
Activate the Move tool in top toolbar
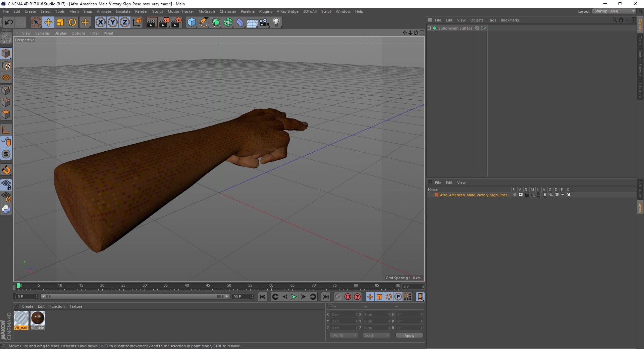click(x=48, y=22)
